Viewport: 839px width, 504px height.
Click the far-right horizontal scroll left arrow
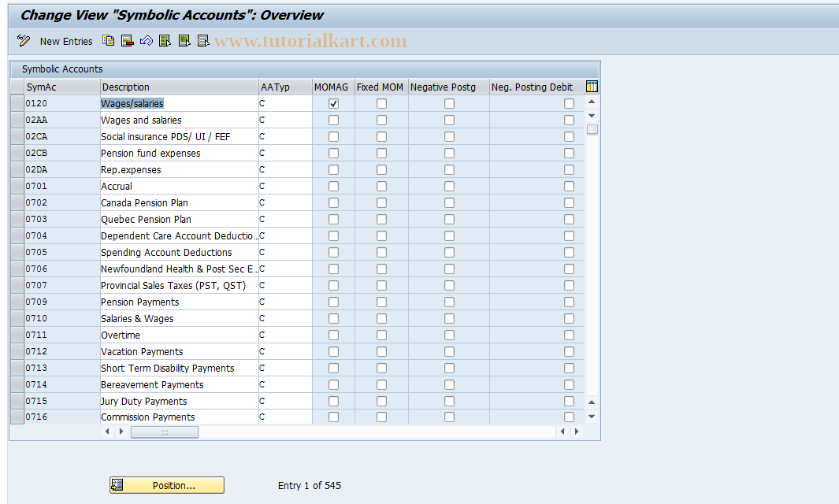click(x=562, y=432)
